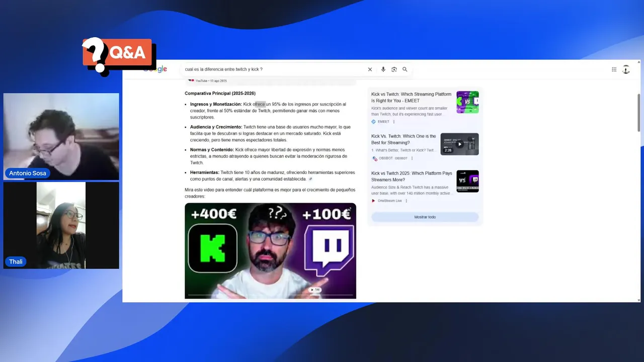Open the Google apps grid
644x362 pixels.
click(x=614, y=69)
